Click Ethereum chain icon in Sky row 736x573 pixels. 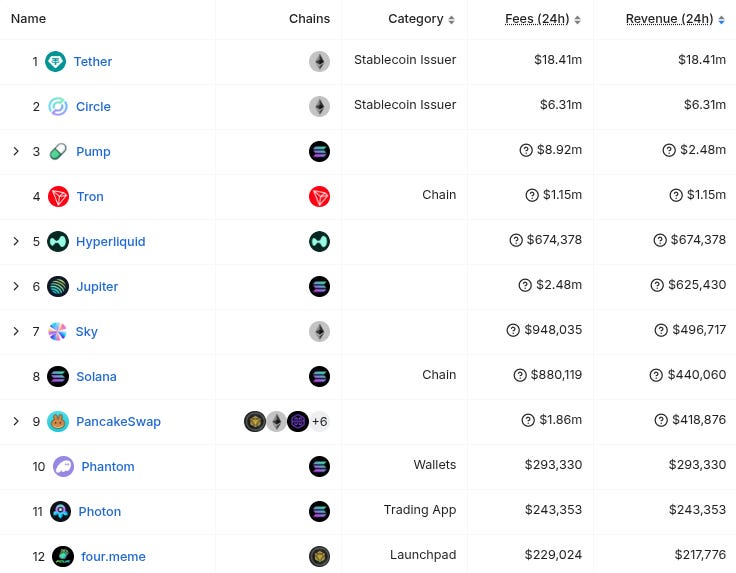319,332
